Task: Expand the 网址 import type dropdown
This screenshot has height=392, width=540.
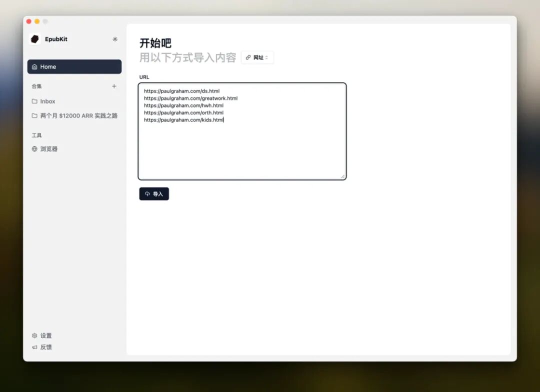Action: pyautogui.click(x=257, y=57)
